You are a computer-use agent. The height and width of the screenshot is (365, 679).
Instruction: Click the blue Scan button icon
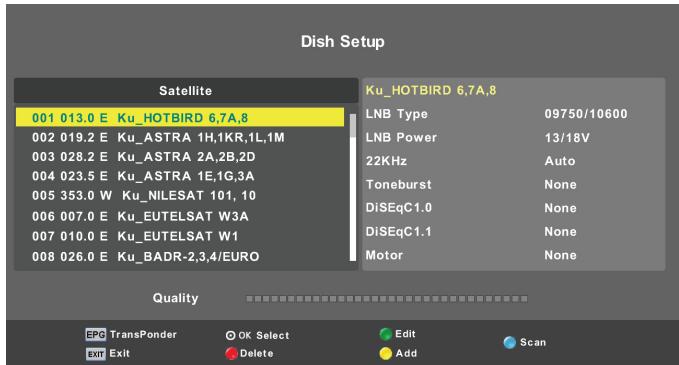coord(510,342)
